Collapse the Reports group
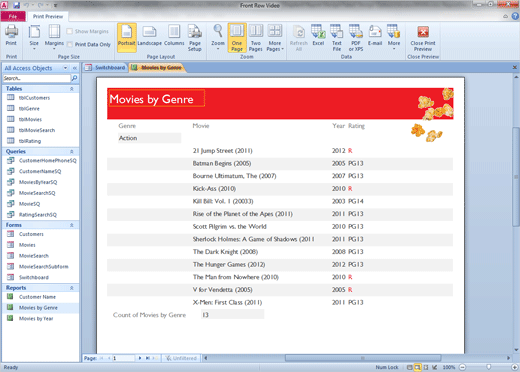 click(72, 288)
